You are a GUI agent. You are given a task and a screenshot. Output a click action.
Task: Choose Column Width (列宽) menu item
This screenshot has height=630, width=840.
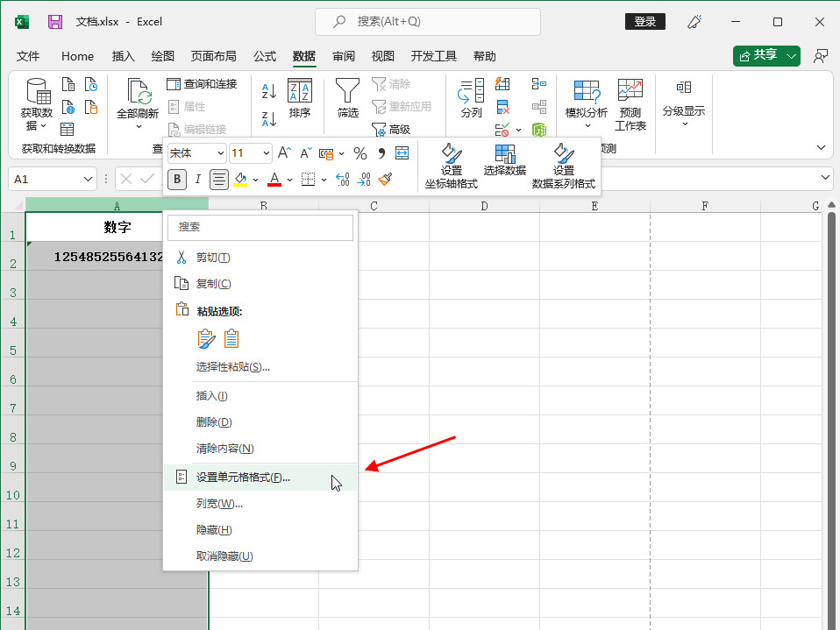pyautogui.click(x=260, y=504)
